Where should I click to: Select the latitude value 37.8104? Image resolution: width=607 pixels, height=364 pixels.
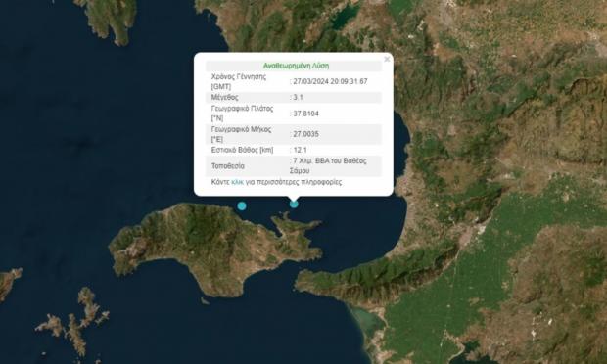(305, 114)
